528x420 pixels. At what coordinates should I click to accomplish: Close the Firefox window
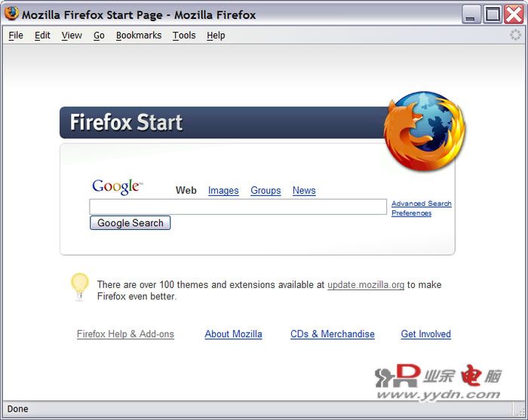(x=514, y=14)
